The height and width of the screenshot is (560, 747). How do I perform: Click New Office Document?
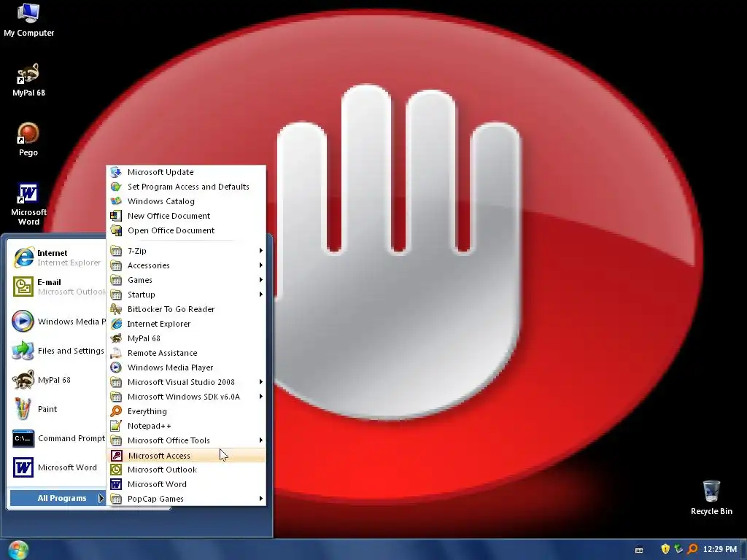coord(186,216)
